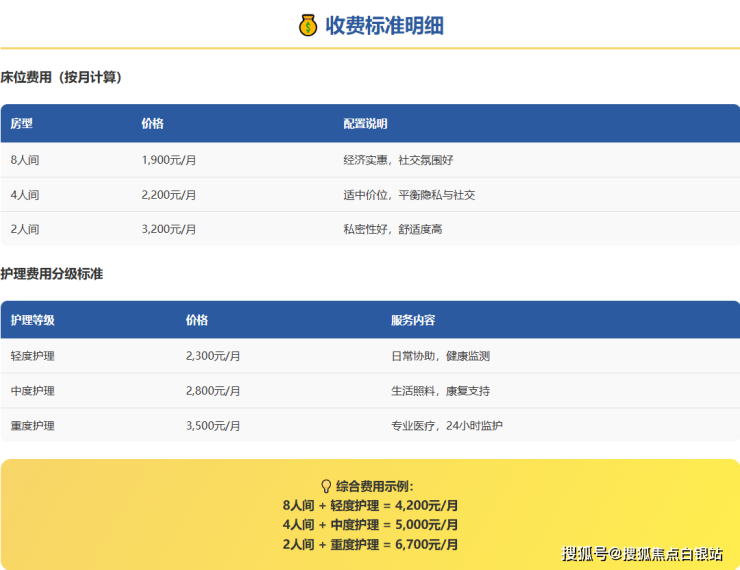
Task: Click the money bag icon beside the title
Action: pos(308,25)
